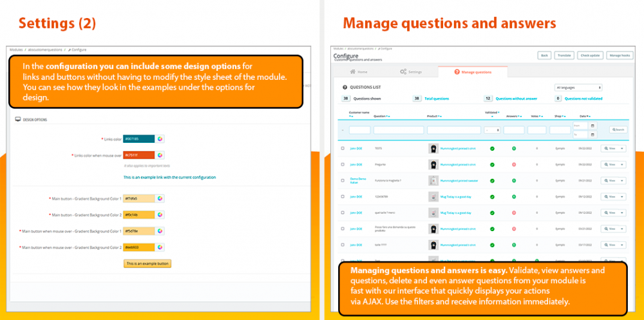This screenshot has height=320, width=644.
Task: Click validated icon in quel taille row
Action: [492, 212]
